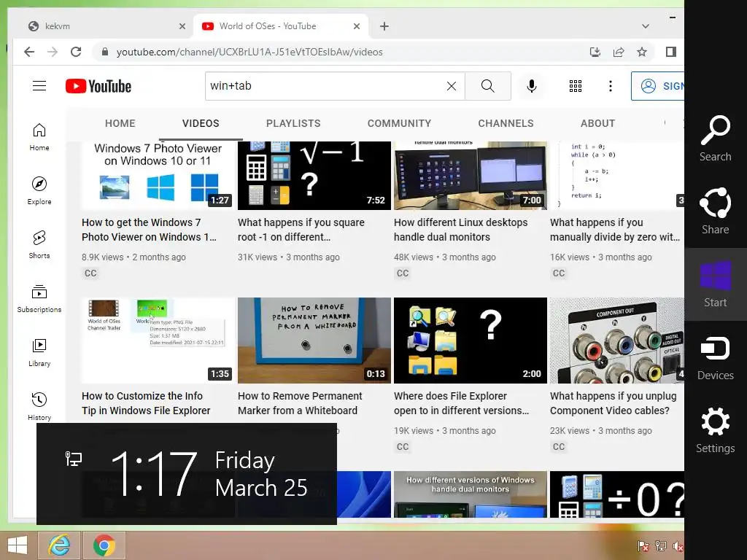Open Remove Permanent Marker whiteboard thumbnail
The width and height of the screenshot is (747, 560).
314,341
